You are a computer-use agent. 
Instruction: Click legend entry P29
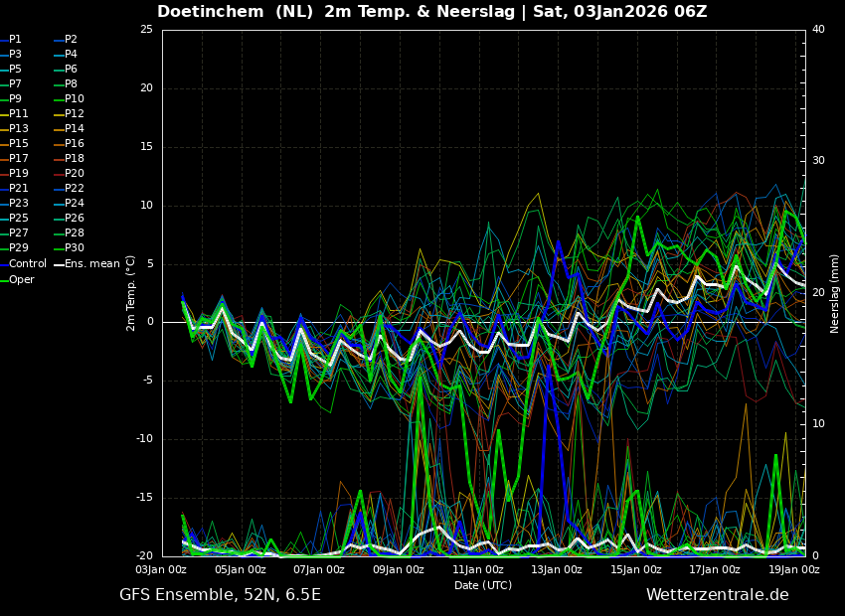(x=14, y=247)
